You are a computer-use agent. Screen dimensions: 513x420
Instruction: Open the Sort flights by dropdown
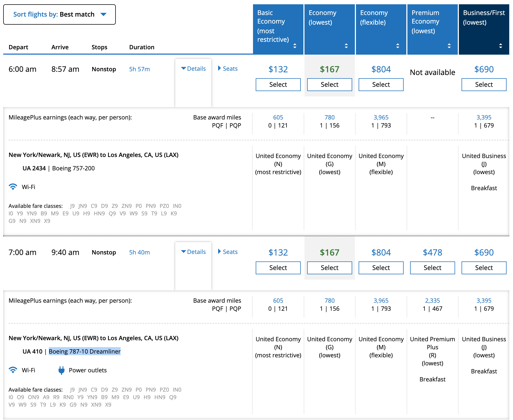pos(60,14)
